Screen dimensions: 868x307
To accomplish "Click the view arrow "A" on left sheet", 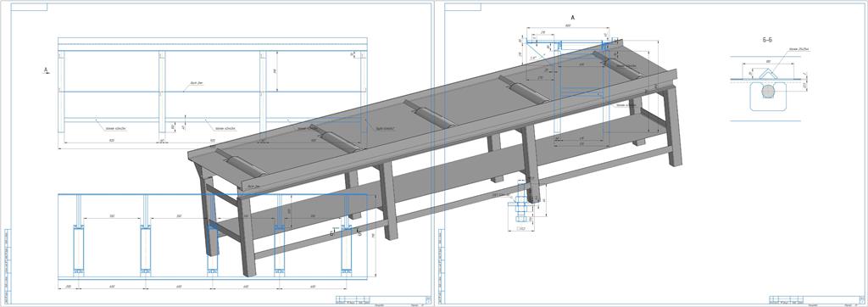I will [47, 70].
